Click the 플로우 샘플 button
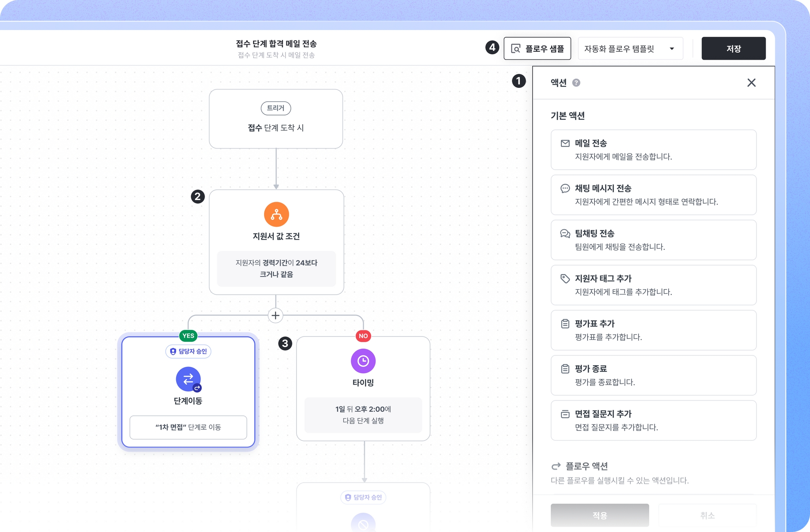Viewport: 810px width, 532px height. point(537,49)
